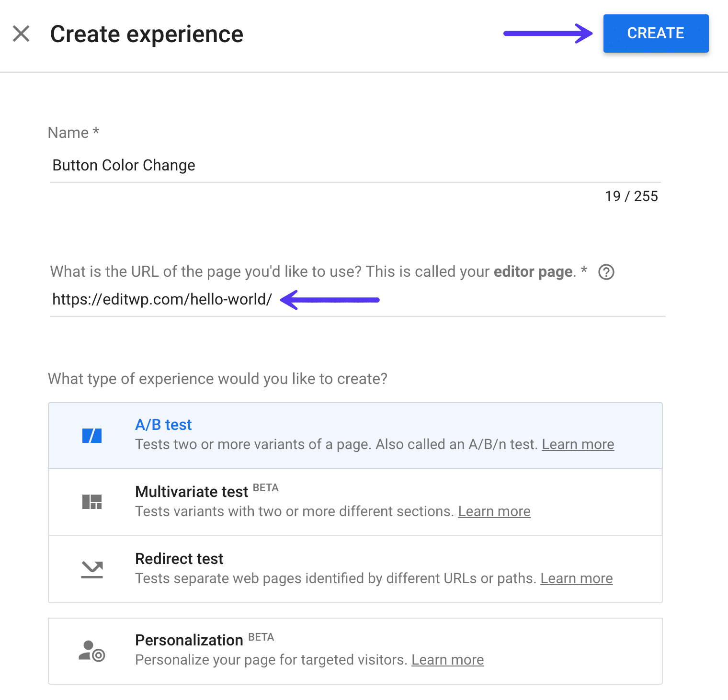Click the Button Color Change text
This screenshot has width=728, height=700.
click(x=123, y=165)
